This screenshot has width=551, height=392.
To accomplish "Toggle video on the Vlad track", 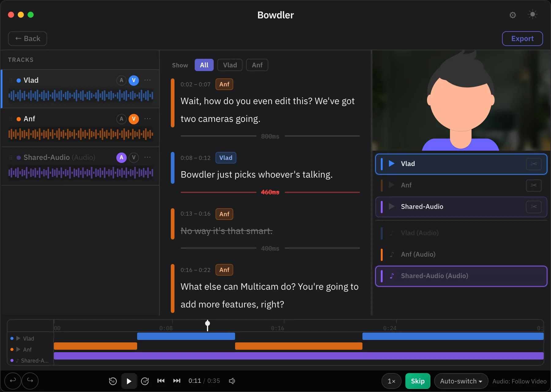I will click(134, 80).
